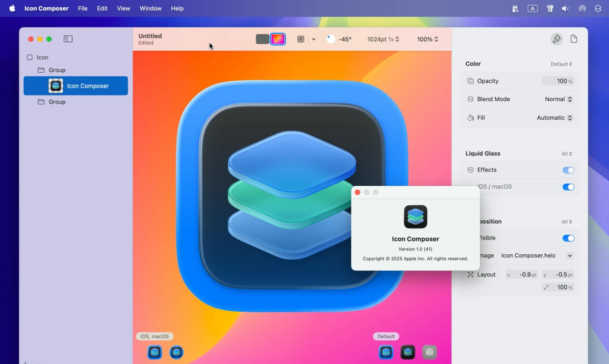The image size is (609, 364).
Task: Toggle the sidebar visibility icon
Action: [x=68, y=39]
